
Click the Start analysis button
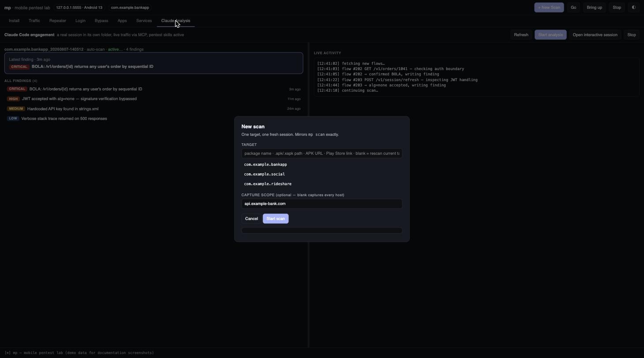[550, 35]
